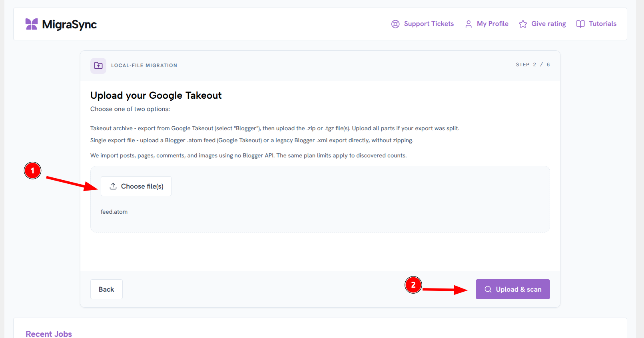Click the Choose file(s) button
This screenshot has width=644, height=338.
tap(136, 186)
